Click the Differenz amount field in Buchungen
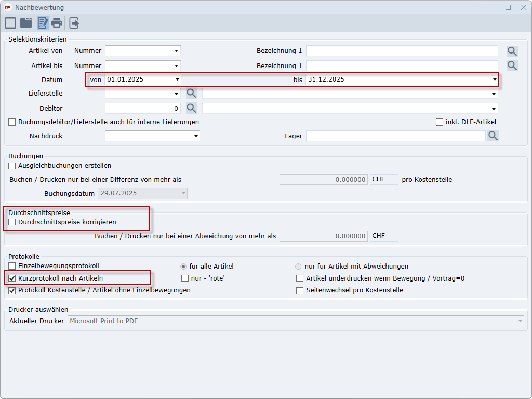This screenshot has height=399, width=532. (324, 179)
